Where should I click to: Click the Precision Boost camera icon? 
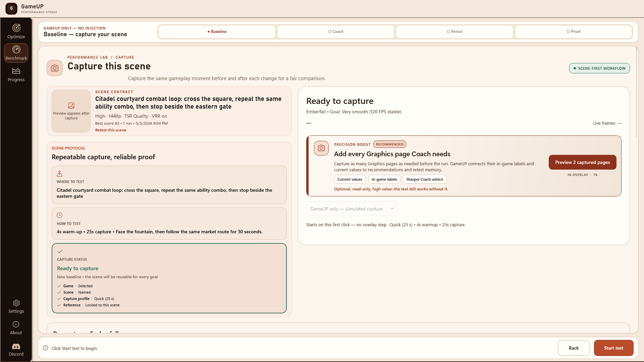coord(321,148)
